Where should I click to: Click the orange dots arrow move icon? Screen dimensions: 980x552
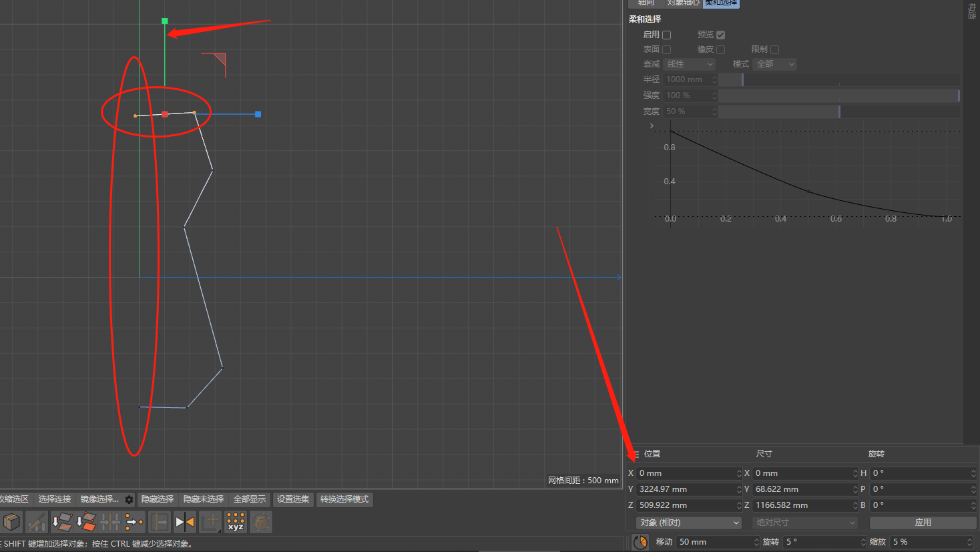[134, 522]
